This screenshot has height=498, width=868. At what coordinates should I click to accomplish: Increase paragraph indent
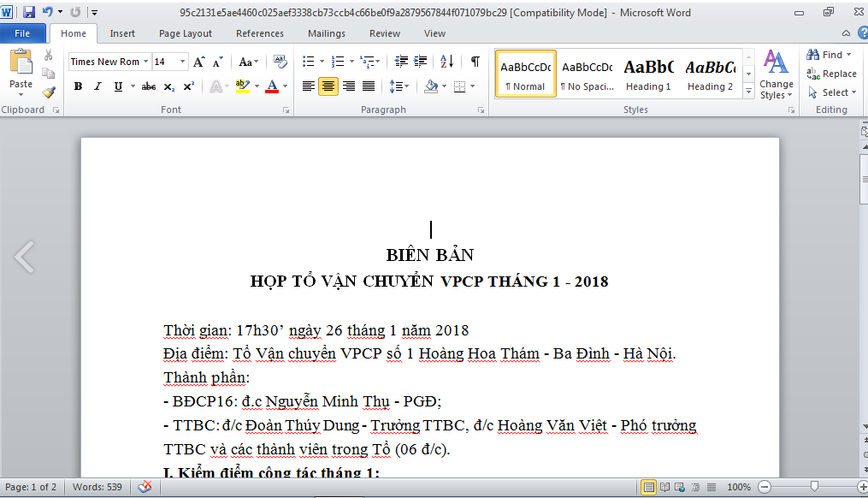point(421,62)
